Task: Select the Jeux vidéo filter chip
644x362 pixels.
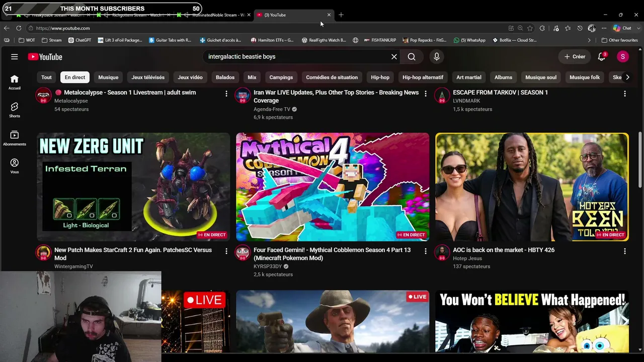Action: coord(190,77)
